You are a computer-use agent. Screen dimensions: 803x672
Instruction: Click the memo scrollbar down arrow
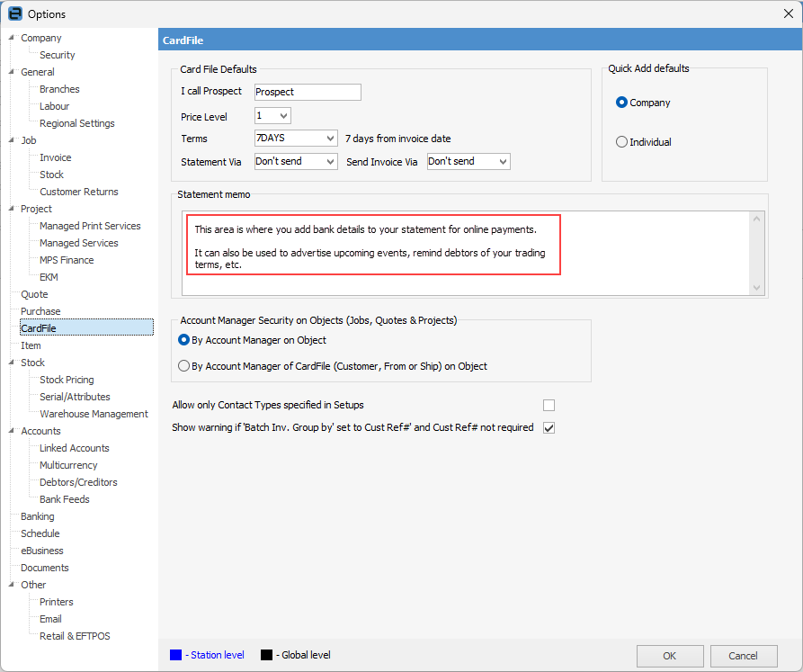756,288
